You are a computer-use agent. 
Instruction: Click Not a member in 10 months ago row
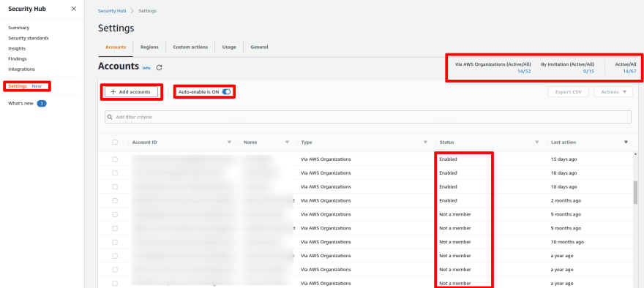455,242
